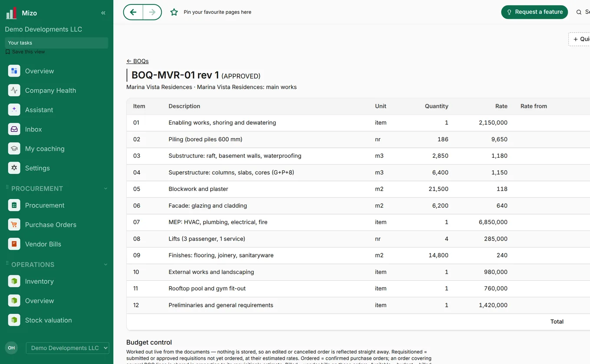Open the Company Health pulse icon
The image size is (590, 364).
tap(14, 91)
